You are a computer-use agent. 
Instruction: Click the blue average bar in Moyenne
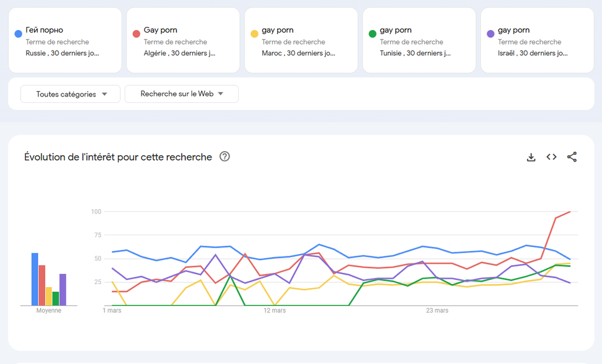pyautogui.click(x=35, y=279)
